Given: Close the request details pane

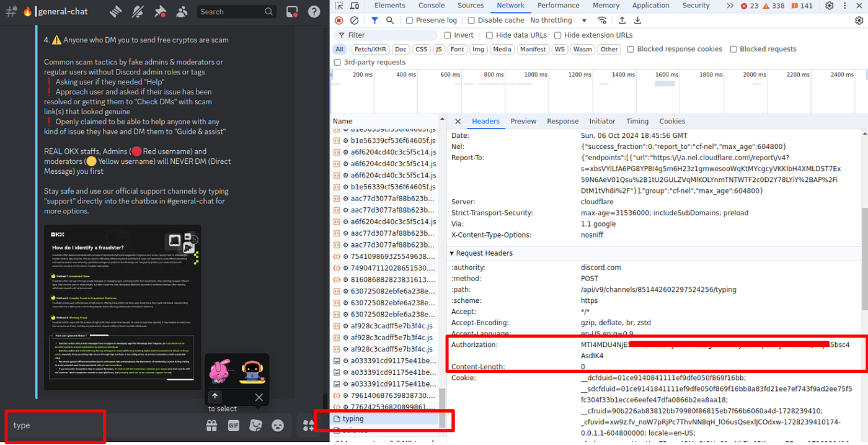Looking at the screenshot, I should coord(458,122).
